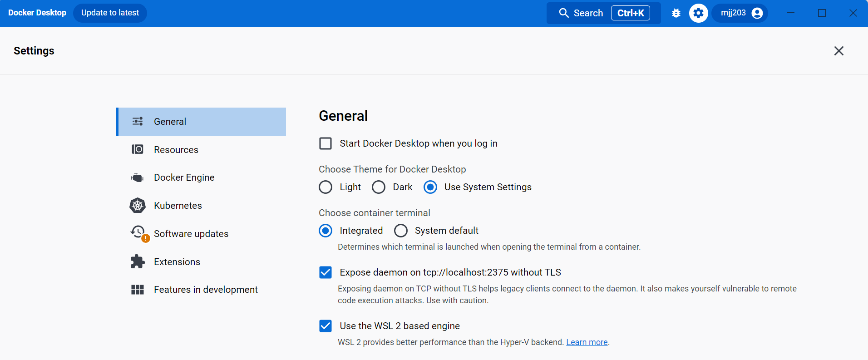Open the Extensions settings section
Screen dimensions: 868x360
[201, 262]
